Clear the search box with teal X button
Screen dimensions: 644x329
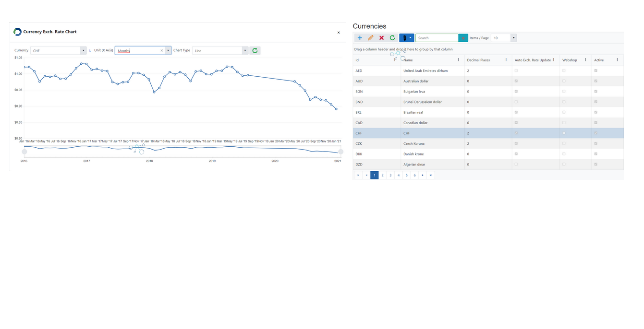463,38
